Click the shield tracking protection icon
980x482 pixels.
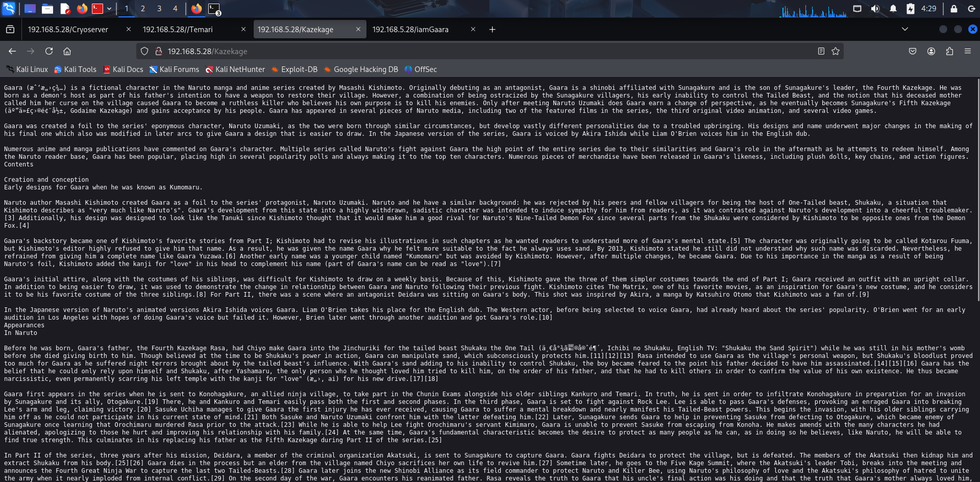click(144, 51)
